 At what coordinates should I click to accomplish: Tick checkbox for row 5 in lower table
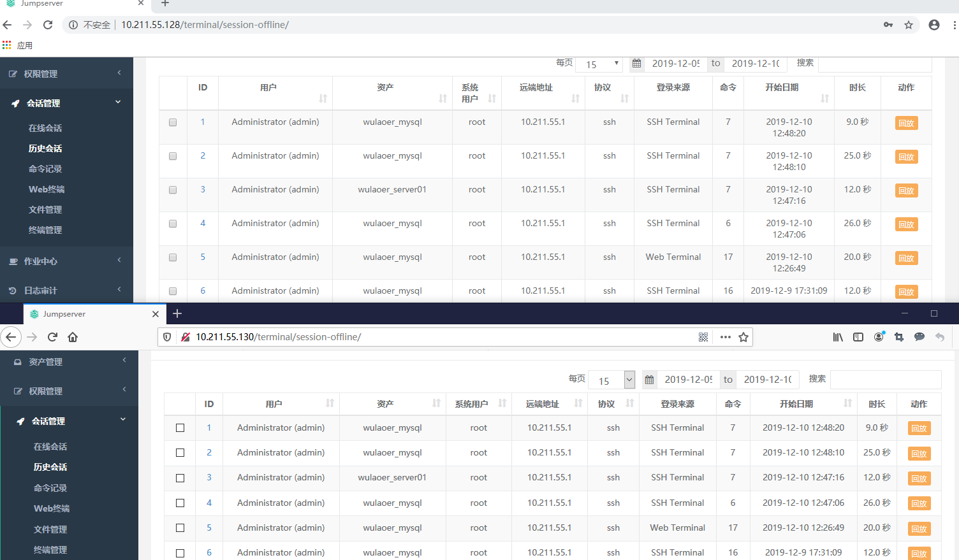click(180, 528)
